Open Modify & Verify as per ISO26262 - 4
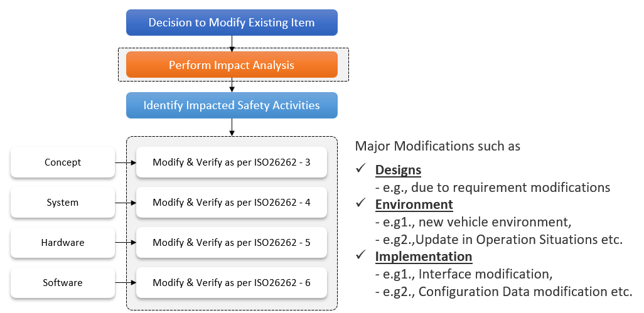This screenshot has width=644, height=313. pos(232,202)
